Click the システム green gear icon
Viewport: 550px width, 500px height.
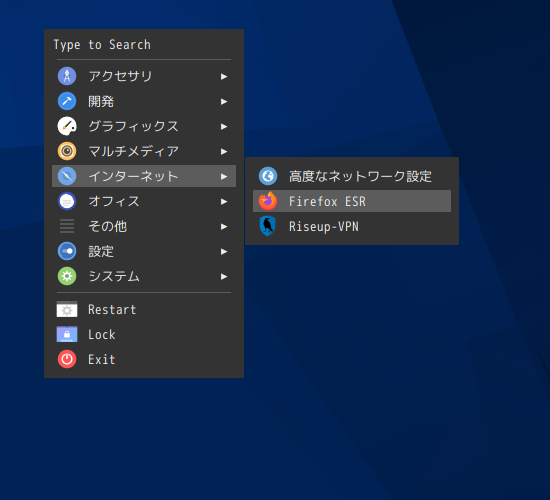click(x=67, y=276)
